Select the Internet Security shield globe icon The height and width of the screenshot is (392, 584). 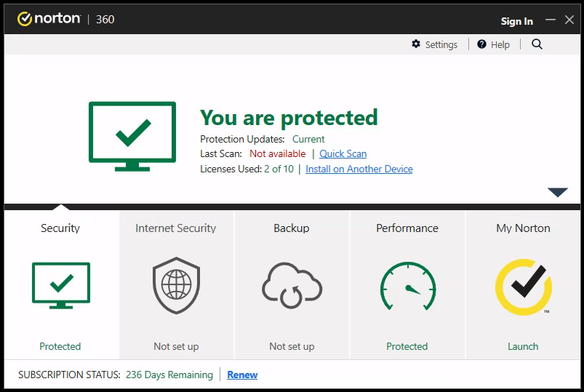click(x=176, y=285)
